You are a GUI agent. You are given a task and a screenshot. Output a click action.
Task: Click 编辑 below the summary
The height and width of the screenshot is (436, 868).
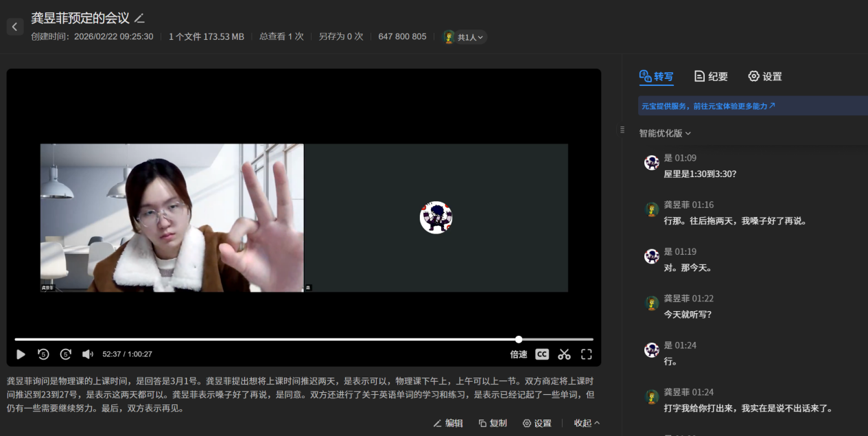(x=448, y=423)
